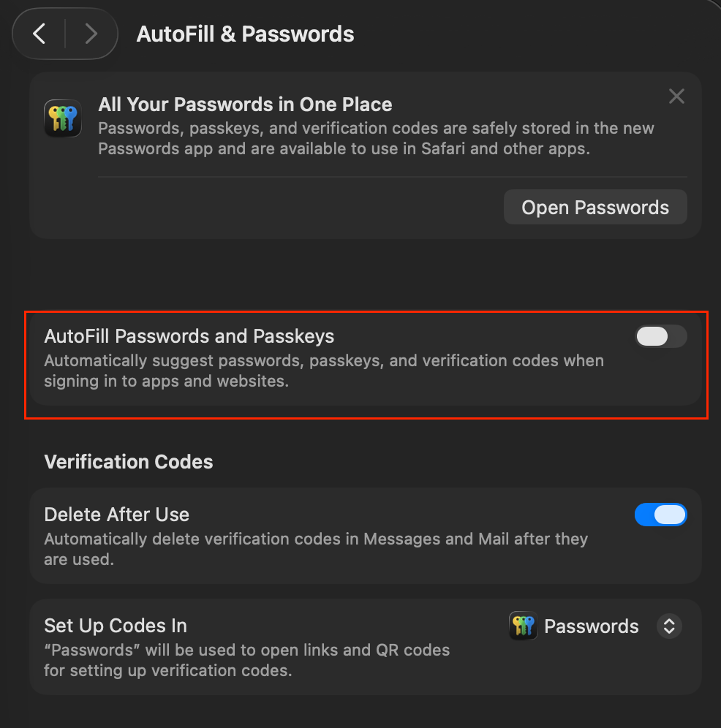721x728 pixels.
Task: Click the Passwords keys icon in the banner
Action: click(63, 118)
